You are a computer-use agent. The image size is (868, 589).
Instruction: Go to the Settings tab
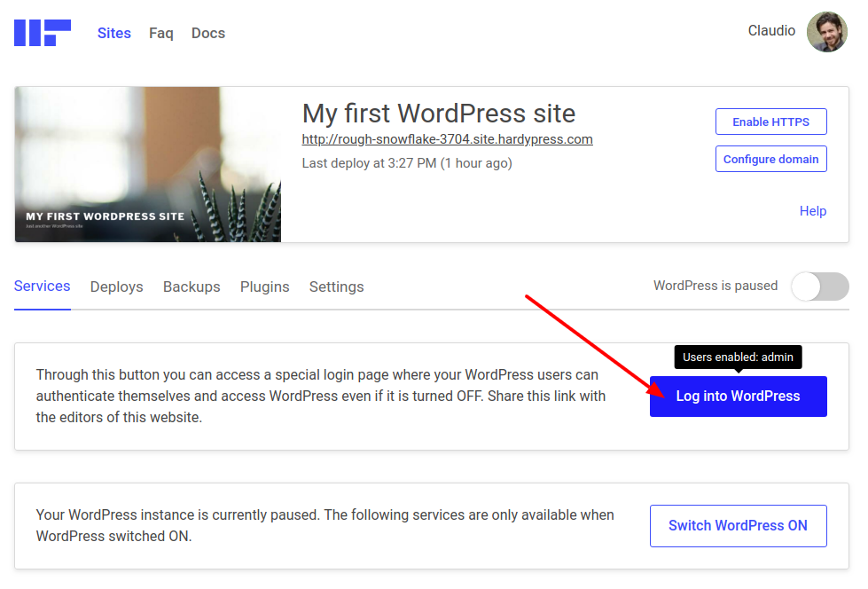point(336,287)
